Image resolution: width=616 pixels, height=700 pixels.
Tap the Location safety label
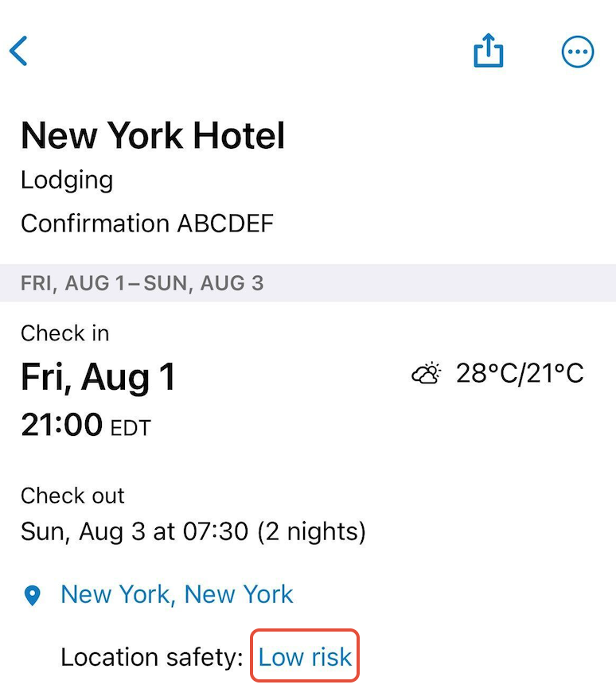click(x=152, y=658)
